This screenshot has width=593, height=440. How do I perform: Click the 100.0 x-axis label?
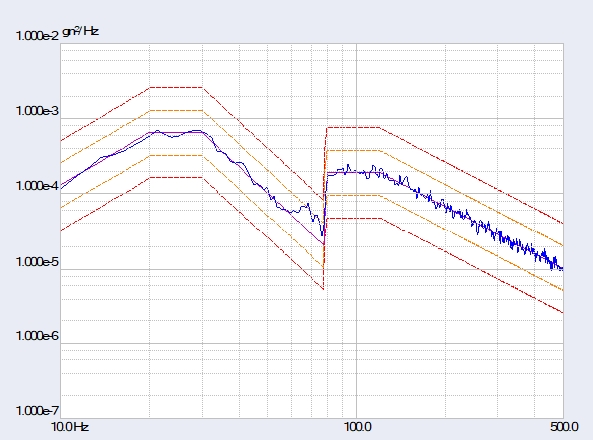coord(357,427)
